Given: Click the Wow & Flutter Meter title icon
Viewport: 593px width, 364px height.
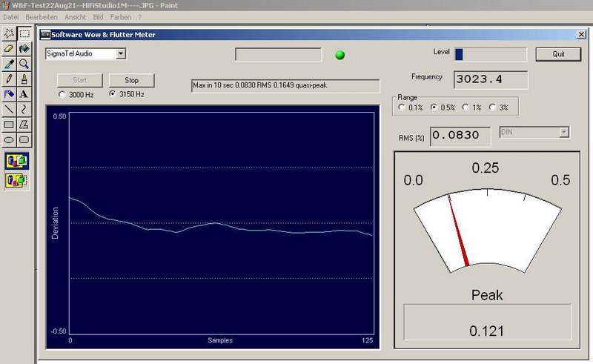Looking at the screenshot, I should coord(45,35).
